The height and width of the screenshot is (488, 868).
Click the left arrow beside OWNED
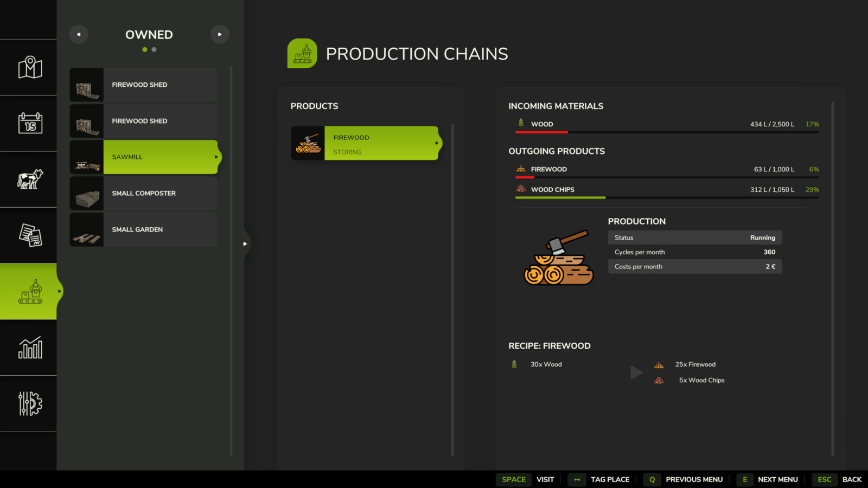[78, 34]
